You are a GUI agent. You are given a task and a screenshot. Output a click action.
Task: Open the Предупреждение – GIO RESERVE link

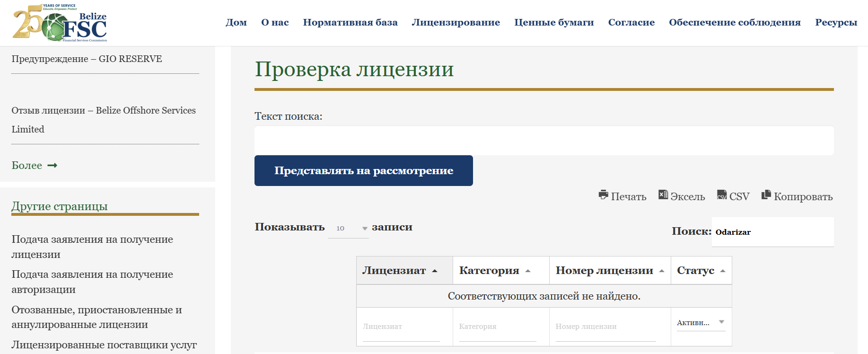point(87,59)
